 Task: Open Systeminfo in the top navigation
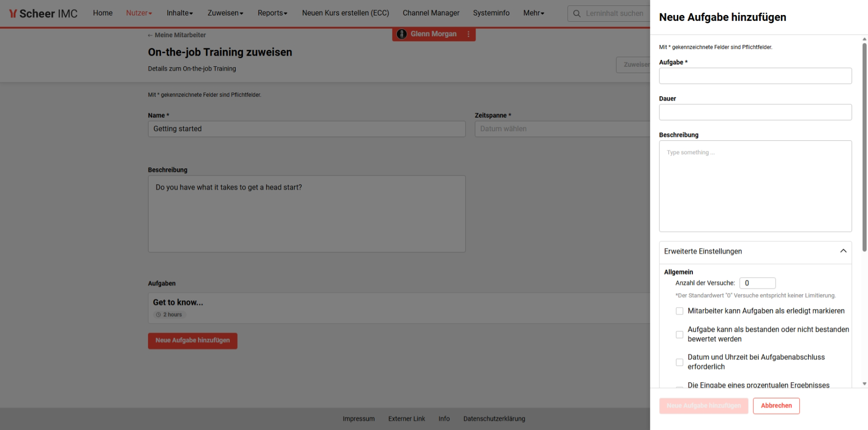[x=491, y=13]
